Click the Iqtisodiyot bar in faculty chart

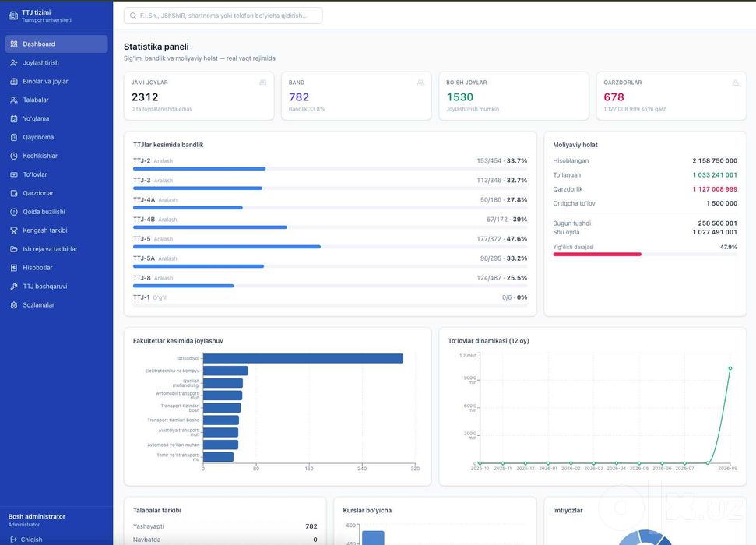304,358
